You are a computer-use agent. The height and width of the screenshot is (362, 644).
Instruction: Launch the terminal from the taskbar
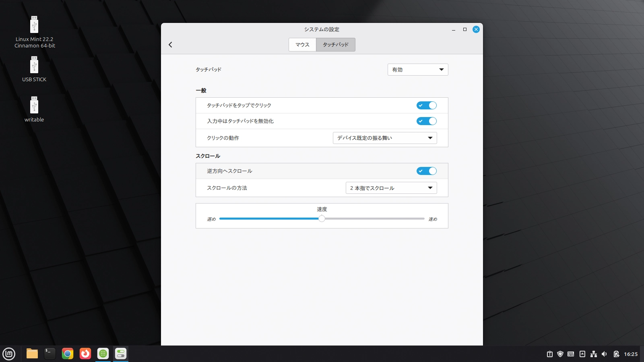pos(49,354)
